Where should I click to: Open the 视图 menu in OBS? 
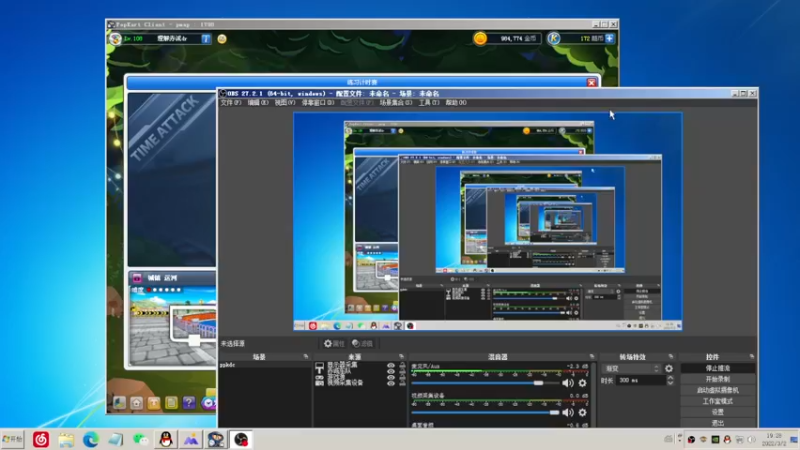(285, 103)
